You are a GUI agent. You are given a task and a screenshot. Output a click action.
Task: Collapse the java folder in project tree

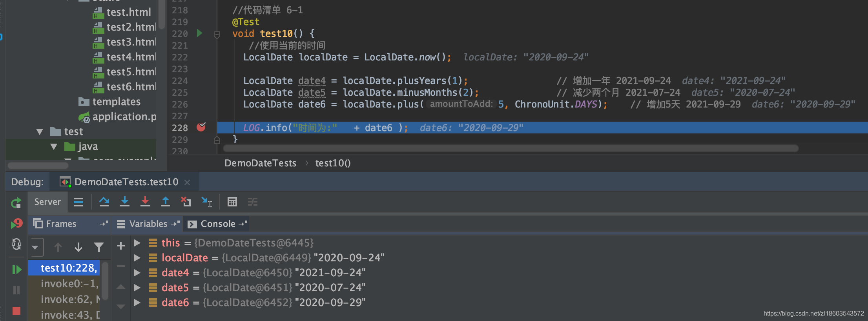(x=54, y=146)
